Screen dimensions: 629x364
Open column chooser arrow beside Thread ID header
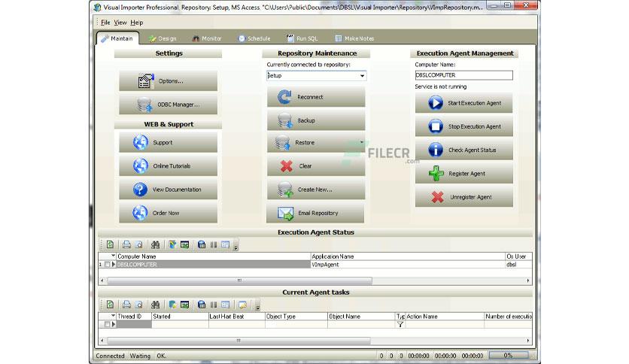113,316
